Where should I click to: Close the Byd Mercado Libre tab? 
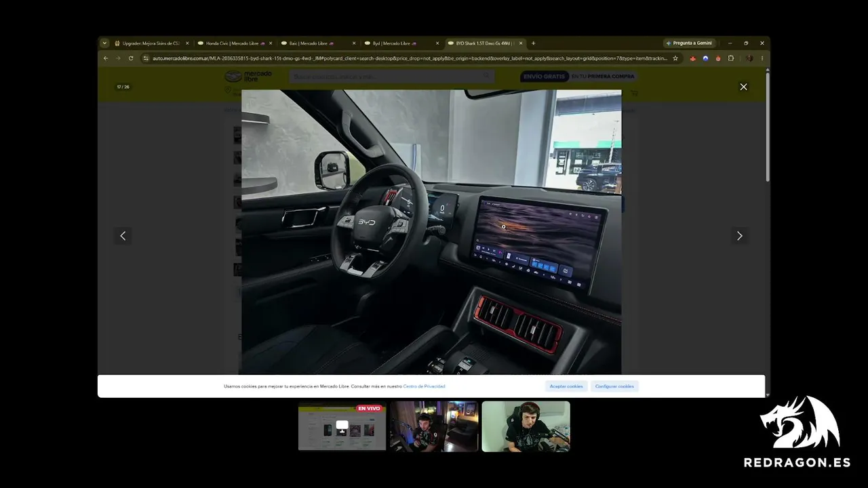pyautogui.click(x=437, y=43)
